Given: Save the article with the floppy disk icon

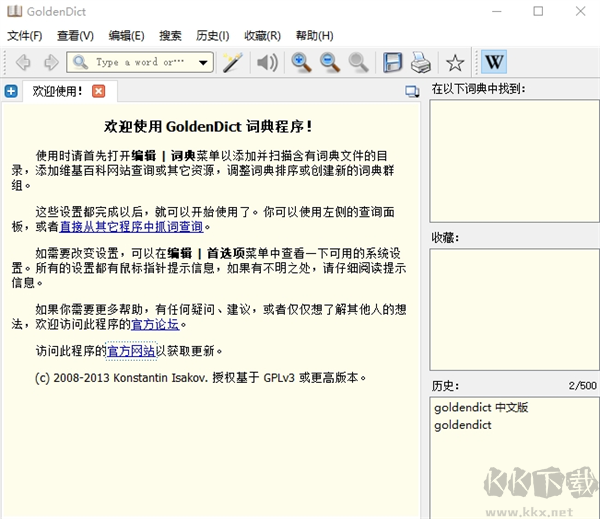Looking at the screenshot, I should tap(393, 63).
